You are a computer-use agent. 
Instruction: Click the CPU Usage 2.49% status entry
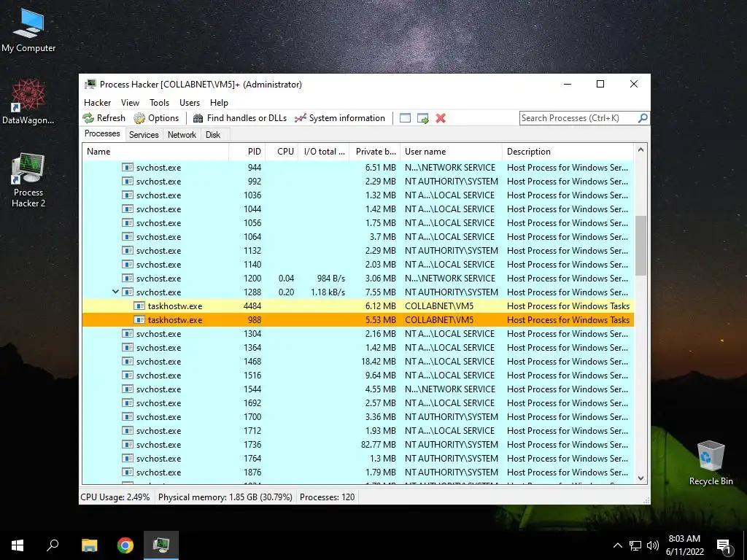[x=115, y=497]
